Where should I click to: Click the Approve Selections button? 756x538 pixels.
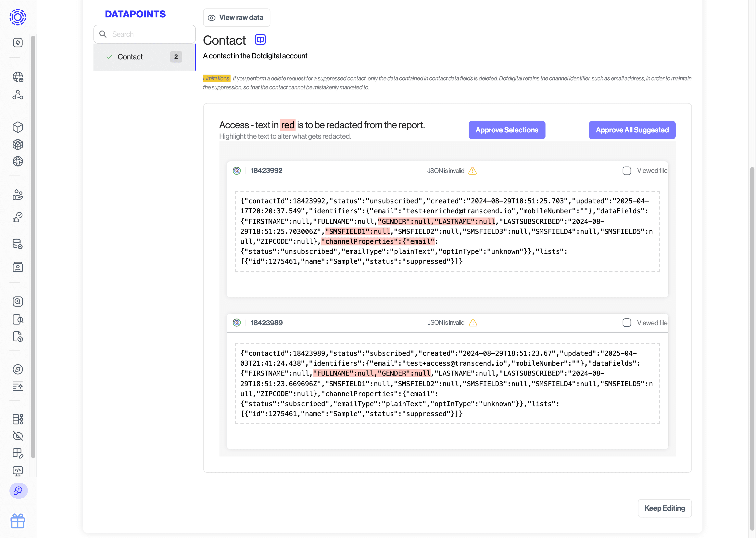pos(506,130)
